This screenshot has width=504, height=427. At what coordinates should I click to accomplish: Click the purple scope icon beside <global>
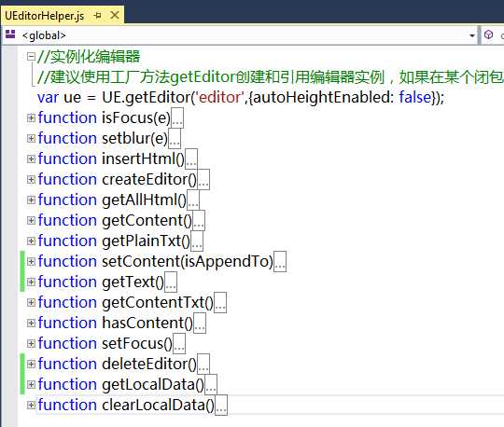[10, 34]
